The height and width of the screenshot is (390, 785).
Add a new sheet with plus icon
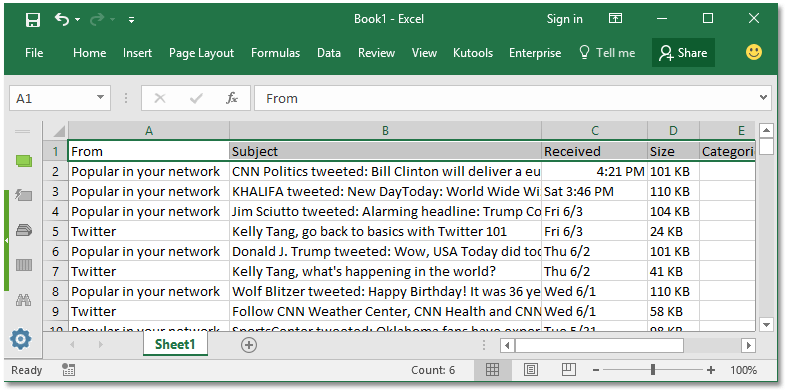(x=249, y=344)
